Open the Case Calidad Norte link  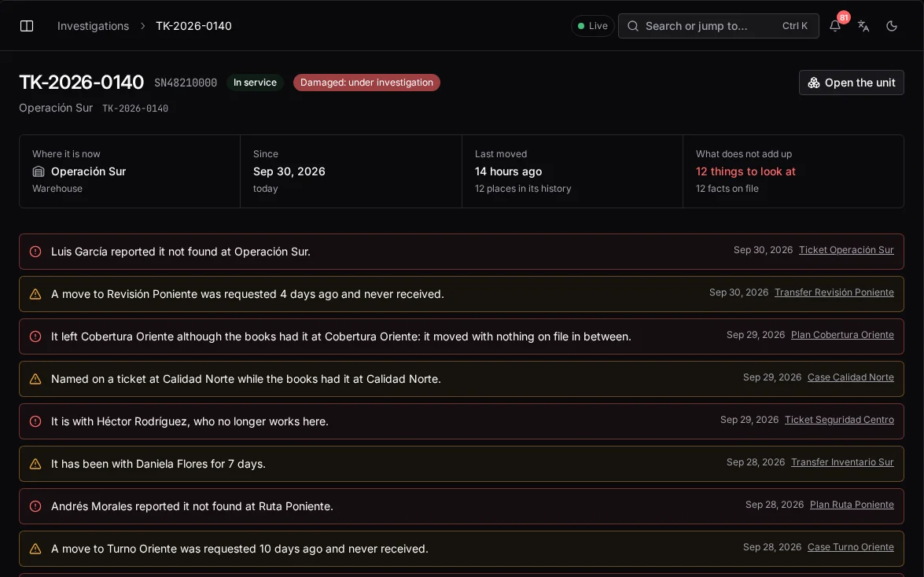pos(850,377)
